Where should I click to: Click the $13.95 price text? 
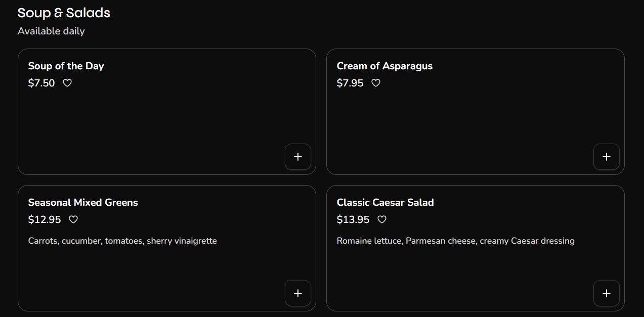[x=353, y=219]
